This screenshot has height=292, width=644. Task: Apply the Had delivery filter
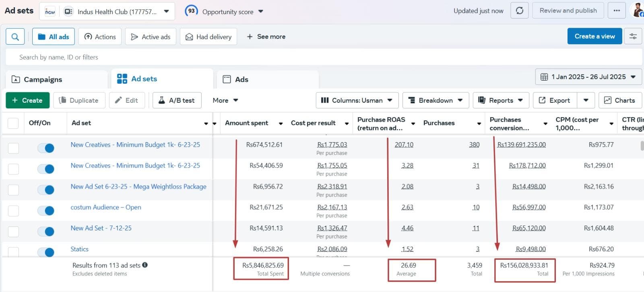pyautogui.click(x=208, y=37)
